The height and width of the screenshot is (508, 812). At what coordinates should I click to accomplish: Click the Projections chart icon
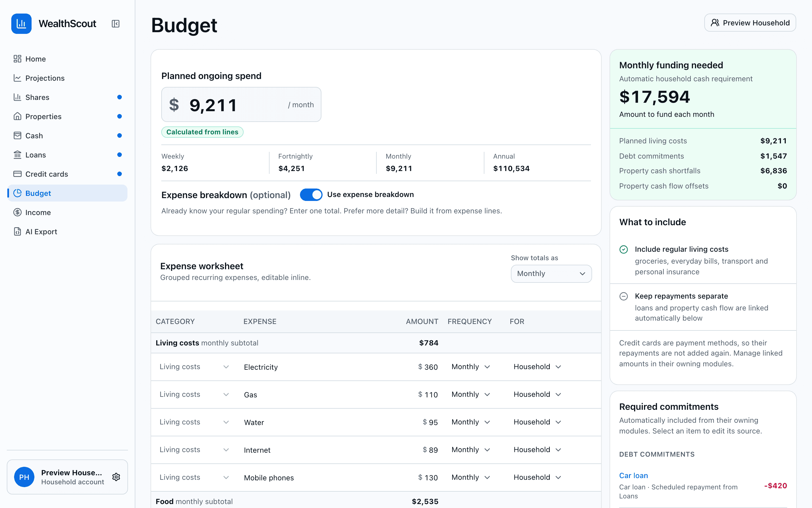17,78
